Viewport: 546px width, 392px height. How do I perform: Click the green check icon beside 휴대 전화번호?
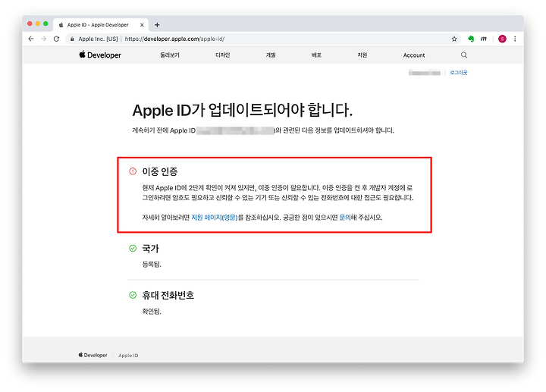click(x=133, y=295)
